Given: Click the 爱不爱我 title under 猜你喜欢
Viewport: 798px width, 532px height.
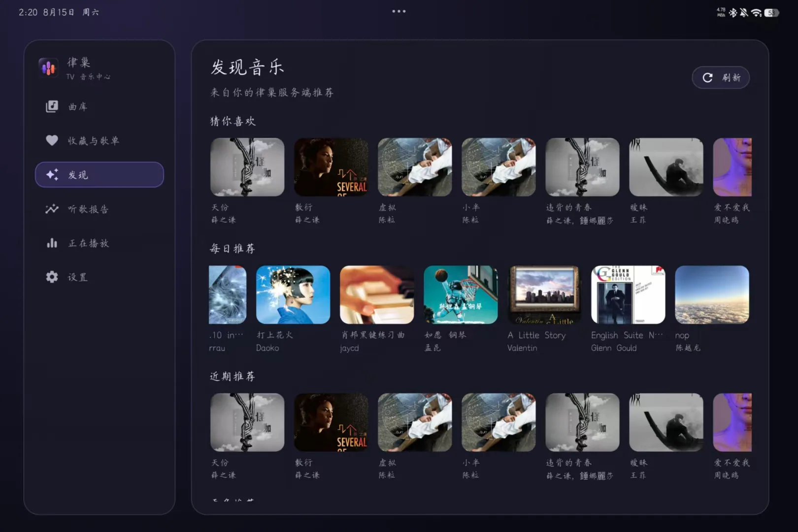Looking at the screenshot, I should (x=732, y=207).
